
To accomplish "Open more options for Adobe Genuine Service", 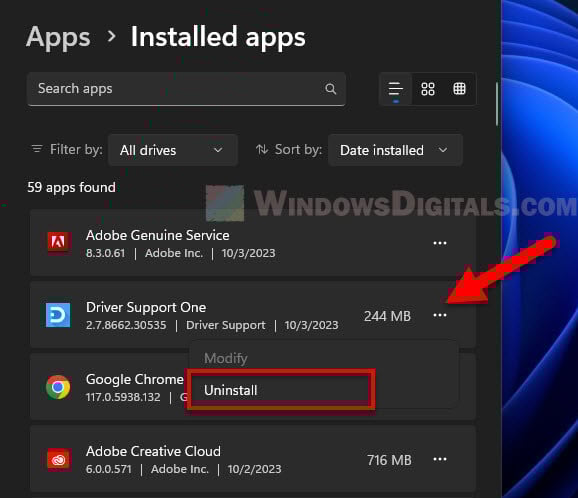I will [x=440, y=243].
